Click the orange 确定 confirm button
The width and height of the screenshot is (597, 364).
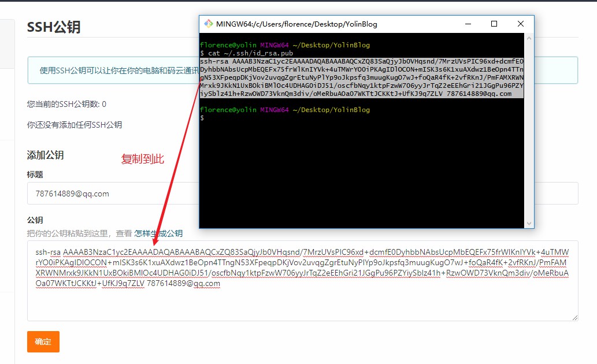[x=43, y=341]
